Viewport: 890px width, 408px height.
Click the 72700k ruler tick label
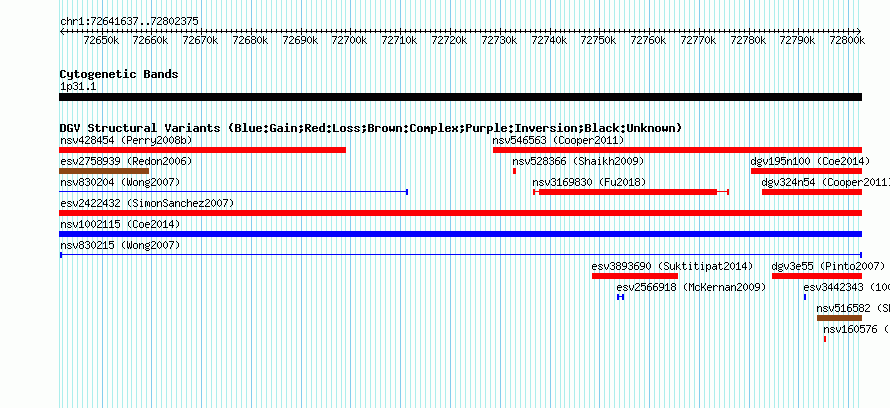coord(350,41)
